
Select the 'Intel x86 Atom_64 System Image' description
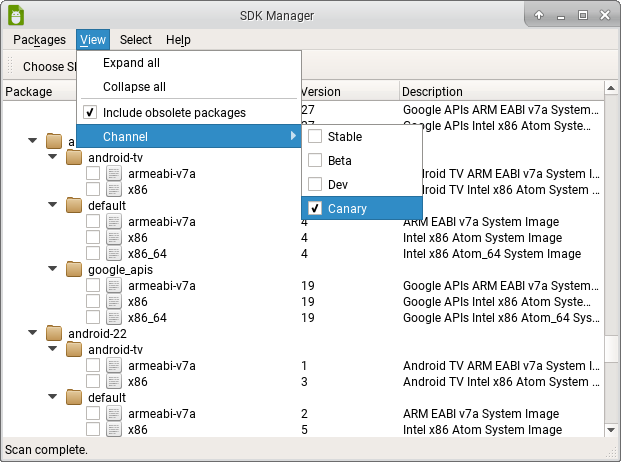click(x=492, y=253)
